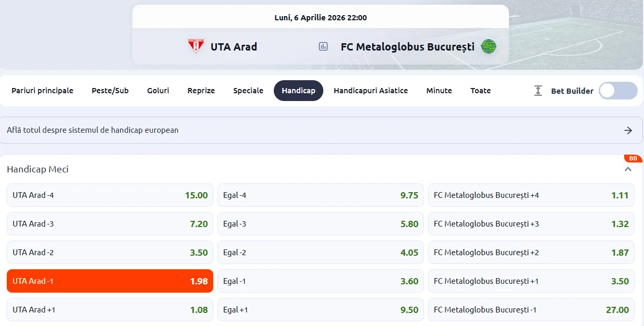Open match statistics icon between teams
Viewport: 644px width, 326px height.
[323, 46]
